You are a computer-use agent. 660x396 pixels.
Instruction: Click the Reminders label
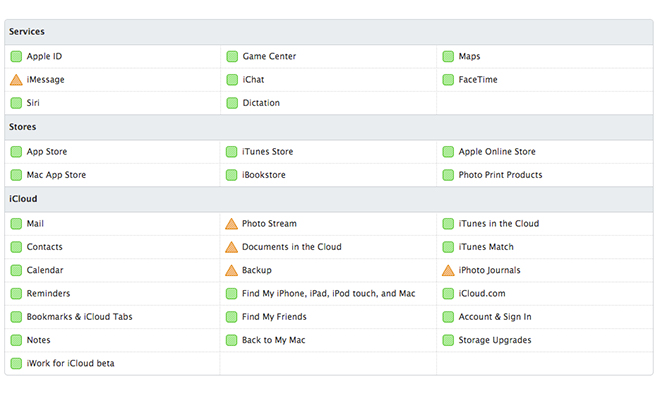(x=48, y=293)
